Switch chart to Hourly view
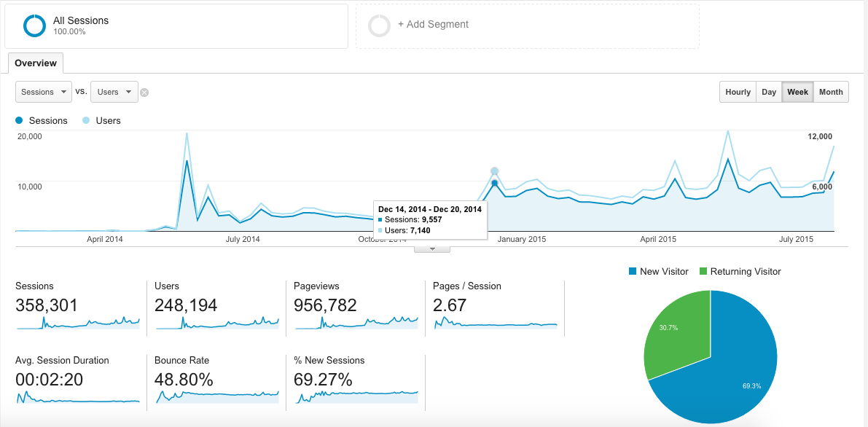The image size is (868, 427). click(738, 92)
